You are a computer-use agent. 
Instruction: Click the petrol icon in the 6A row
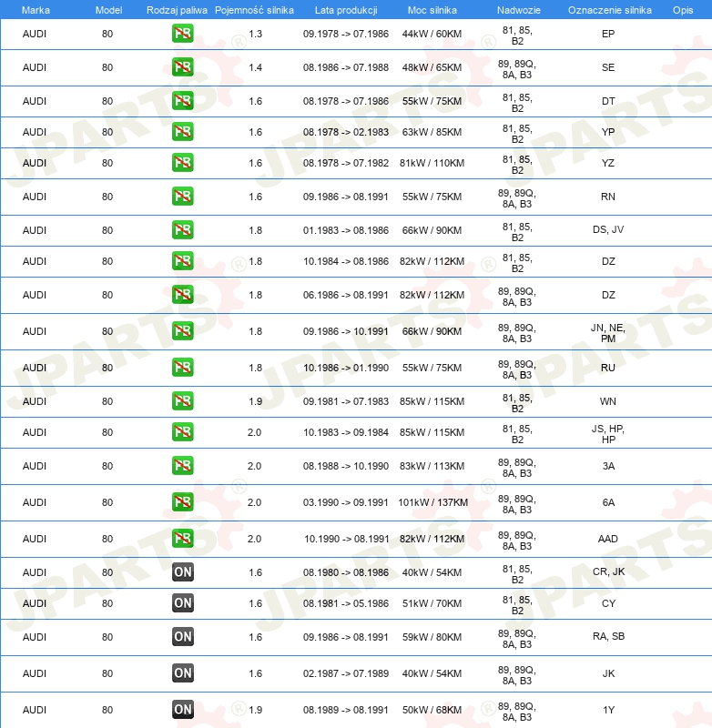tap(182, 502)
